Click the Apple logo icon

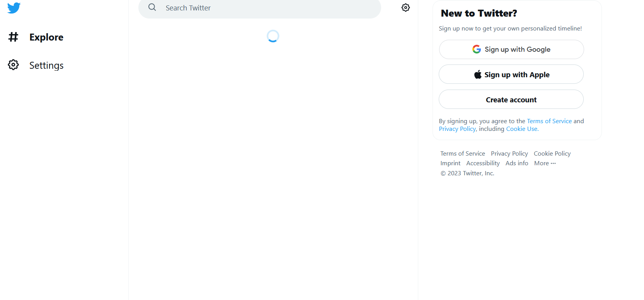tap(478, 75)
